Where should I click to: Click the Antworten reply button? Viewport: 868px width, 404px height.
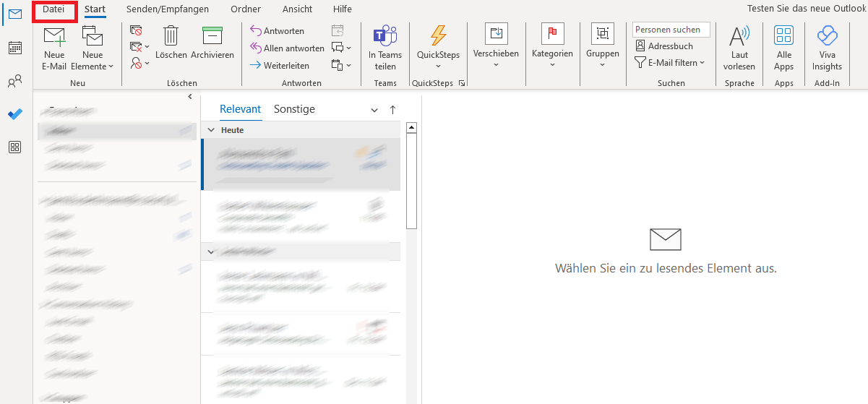coord(277,31)
